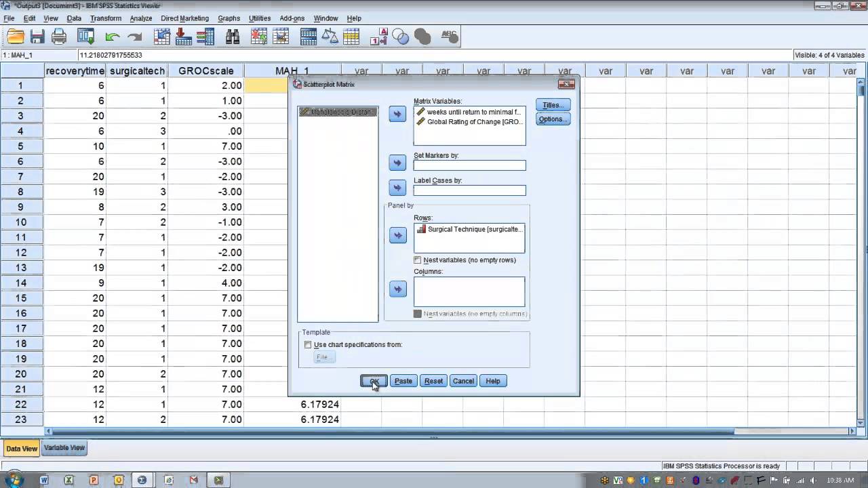Click the Set Markers by field

[x=469, y=165]
